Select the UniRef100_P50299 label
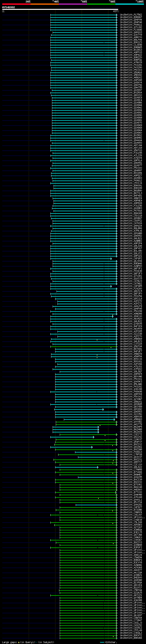This screenshot has width=146, height=644. [x=131, y=311]
